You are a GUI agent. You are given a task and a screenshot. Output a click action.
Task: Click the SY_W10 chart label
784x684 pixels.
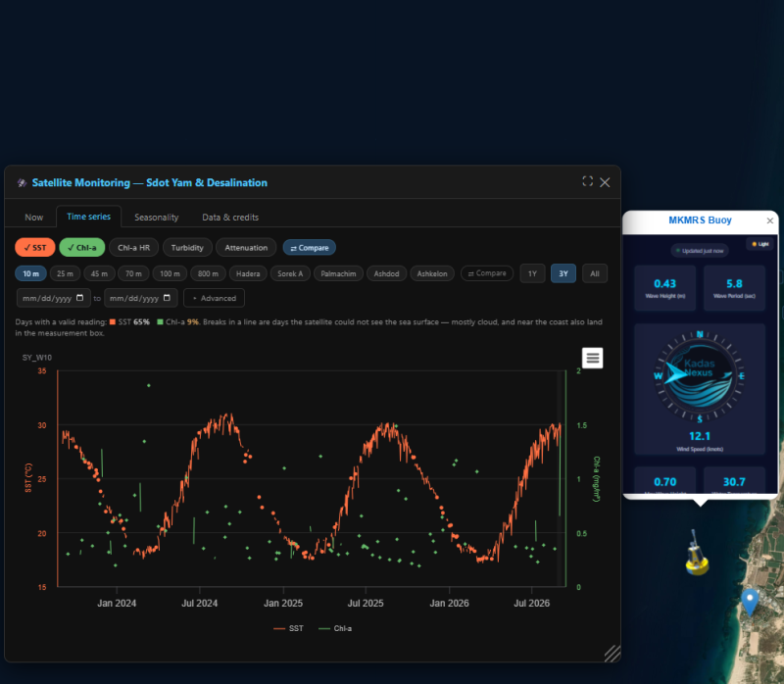(x=37, y=358)
